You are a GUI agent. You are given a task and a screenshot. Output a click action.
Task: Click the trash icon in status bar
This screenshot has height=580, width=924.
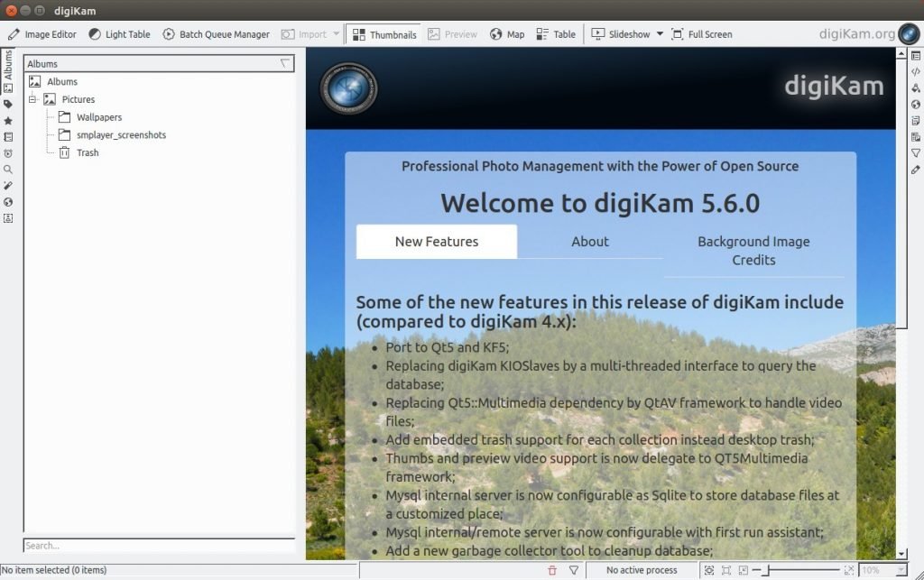coord(552,570)
